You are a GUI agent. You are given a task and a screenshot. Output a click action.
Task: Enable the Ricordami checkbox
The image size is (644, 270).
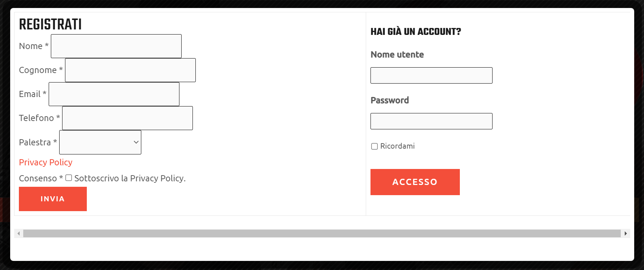(x=374, y=146)
